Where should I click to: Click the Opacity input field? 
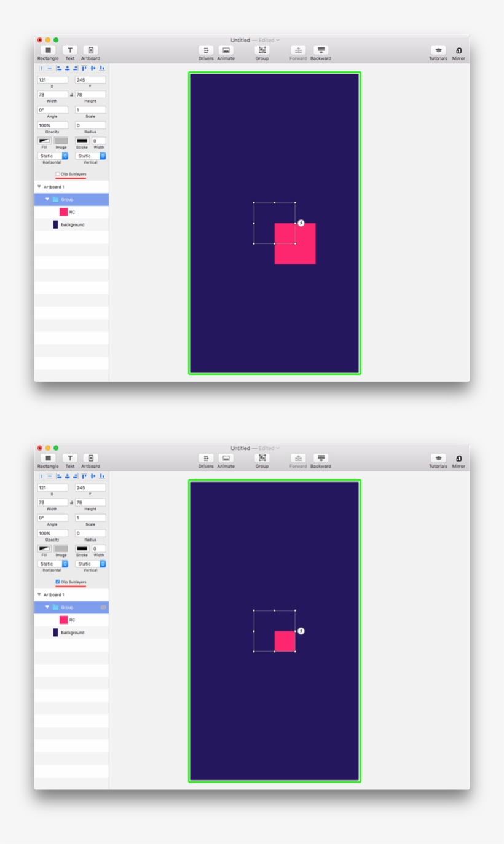(x=54, y=125)
